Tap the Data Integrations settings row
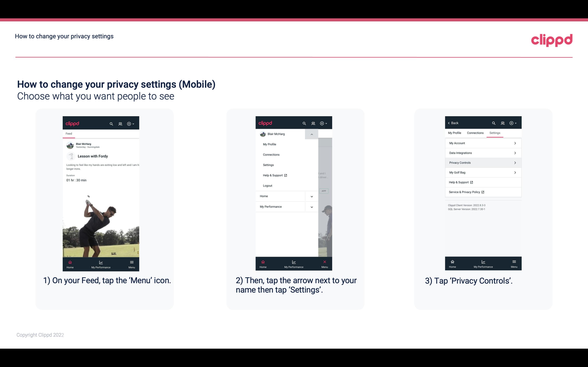 pos(483,153)
